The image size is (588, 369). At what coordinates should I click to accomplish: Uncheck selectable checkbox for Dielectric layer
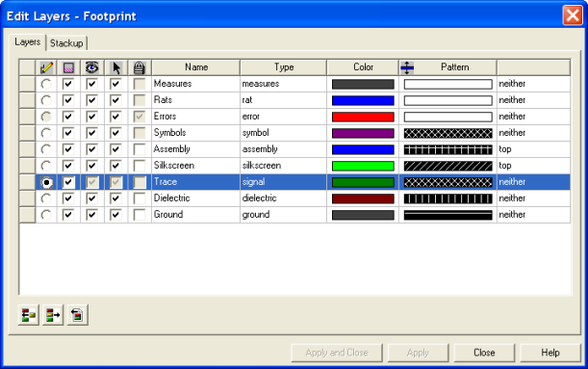pyautogui.click(x=115, y=198)
